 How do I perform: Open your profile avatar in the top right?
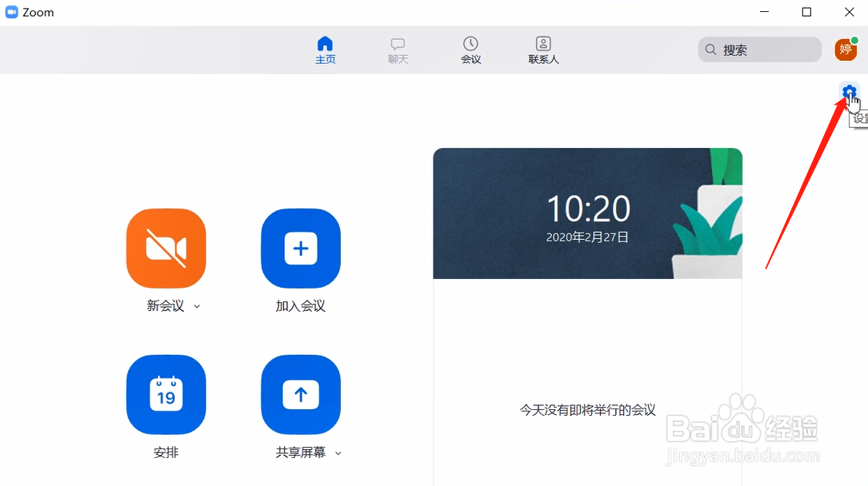pyautogui.click(x=847, y=50)
